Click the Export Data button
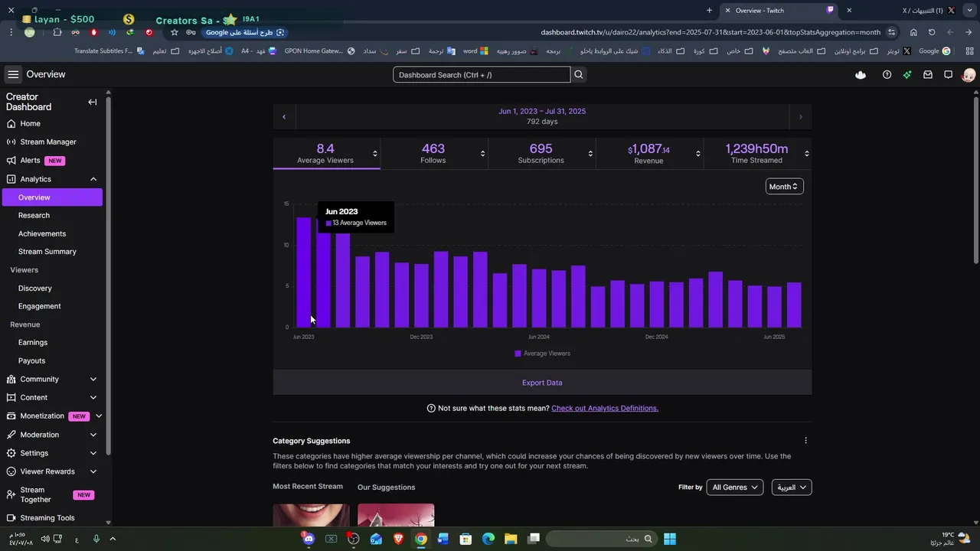Image resolution: width=980 pixels, height=551 pixels. pyautogui.click(x=542, y=383)
